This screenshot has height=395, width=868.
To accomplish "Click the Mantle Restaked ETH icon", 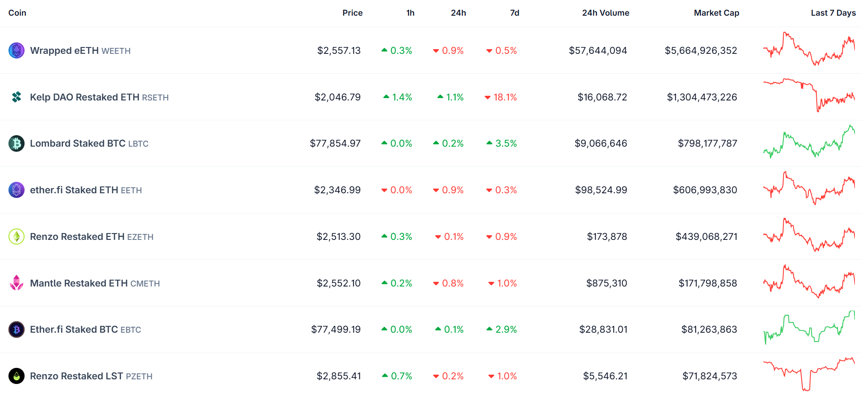I will [x=17, y=283].
